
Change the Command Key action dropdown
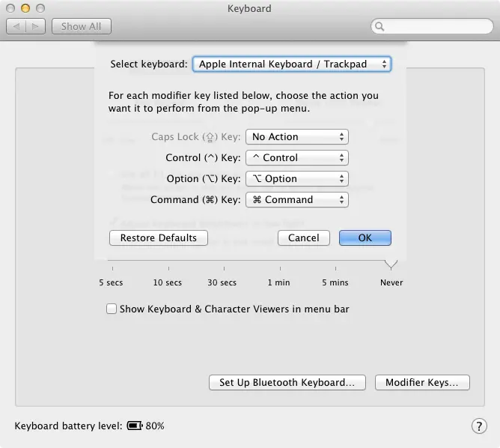point(297,200)
